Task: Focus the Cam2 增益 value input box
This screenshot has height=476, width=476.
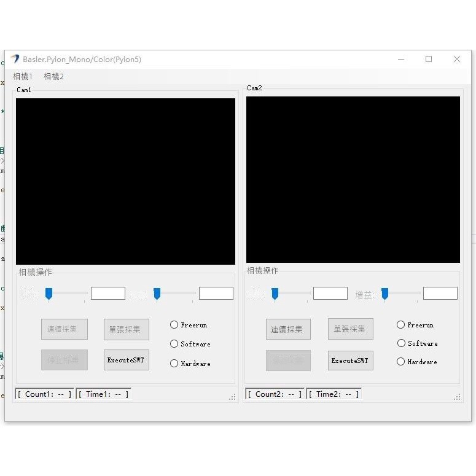Action: tap(440, 294)
